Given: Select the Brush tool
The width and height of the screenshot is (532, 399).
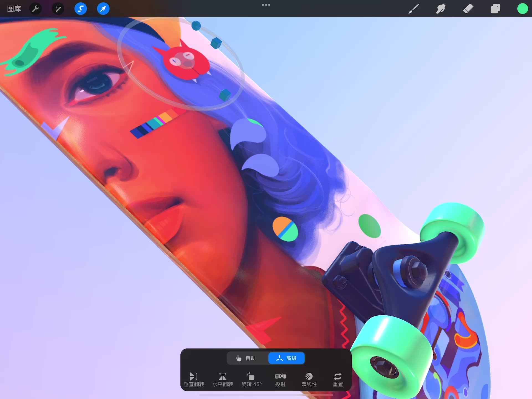Looking at the screenshot, I should coord(413,9).
